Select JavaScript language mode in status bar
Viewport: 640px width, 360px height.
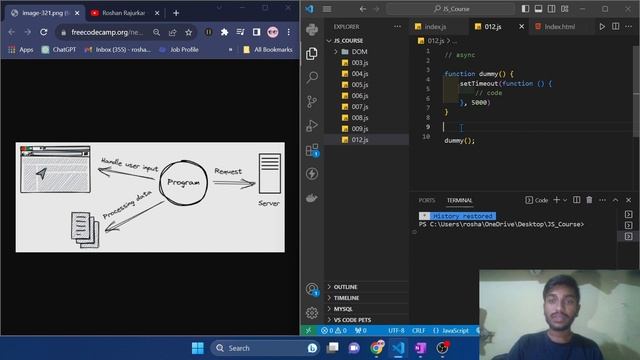click(x=450, y=330)
